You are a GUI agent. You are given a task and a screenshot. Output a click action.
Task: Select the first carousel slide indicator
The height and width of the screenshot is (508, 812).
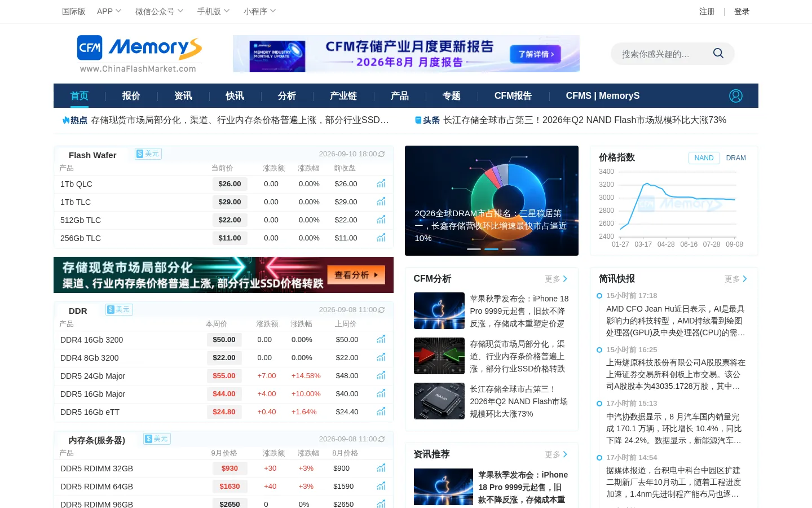pos(474,249)
